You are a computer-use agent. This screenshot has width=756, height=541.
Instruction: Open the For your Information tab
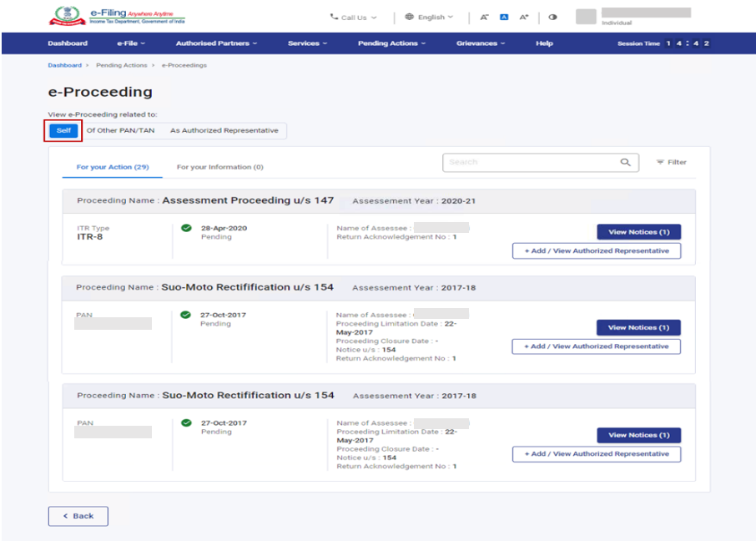click(219, 167)
